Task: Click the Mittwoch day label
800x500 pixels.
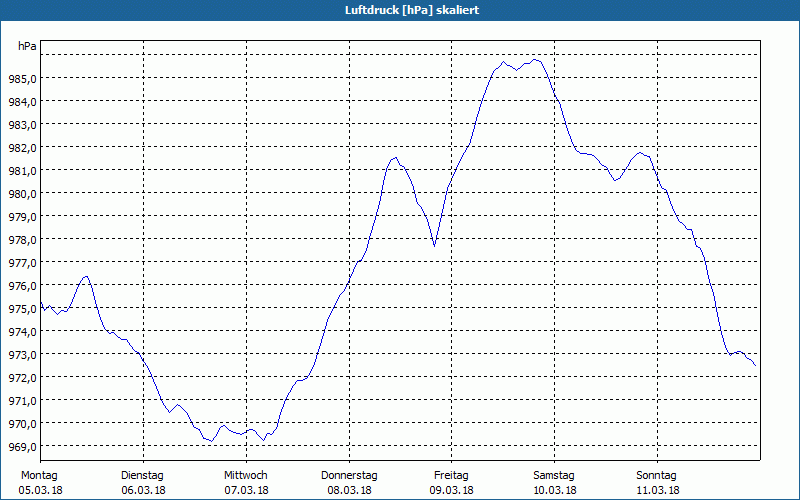Action: click(246, 475)
